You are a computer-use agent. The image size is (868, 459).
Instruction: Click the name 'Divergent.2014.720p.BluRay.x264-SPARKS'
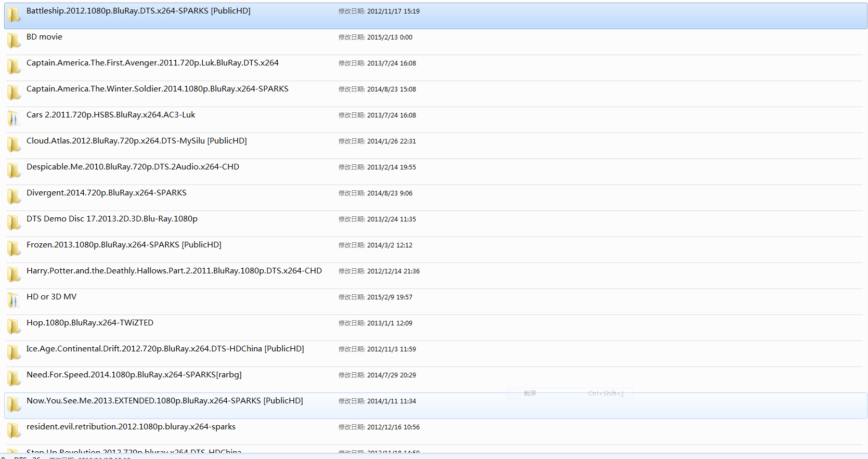[107, 193]
